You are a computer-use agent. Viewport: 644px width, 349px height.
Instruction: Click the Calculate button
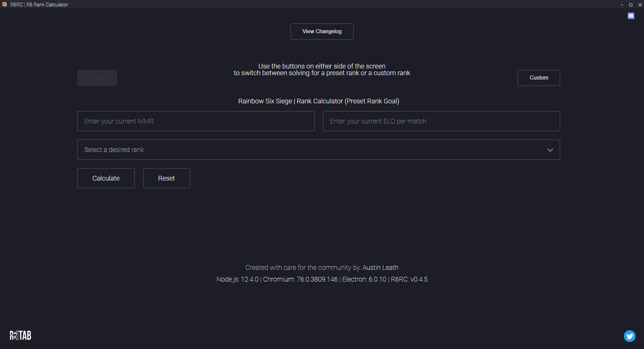click(106, 178)
